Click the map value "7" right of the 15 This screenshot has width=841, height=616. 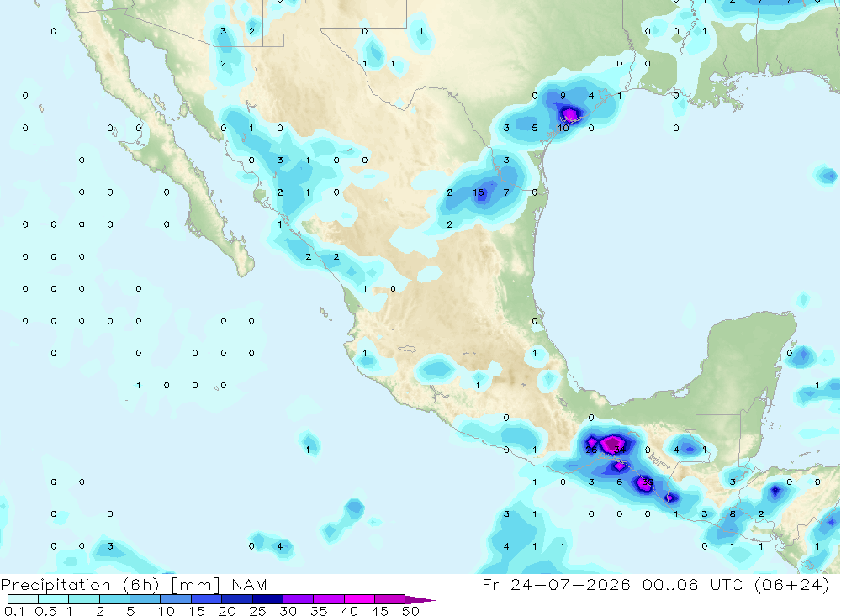[506, 192]
